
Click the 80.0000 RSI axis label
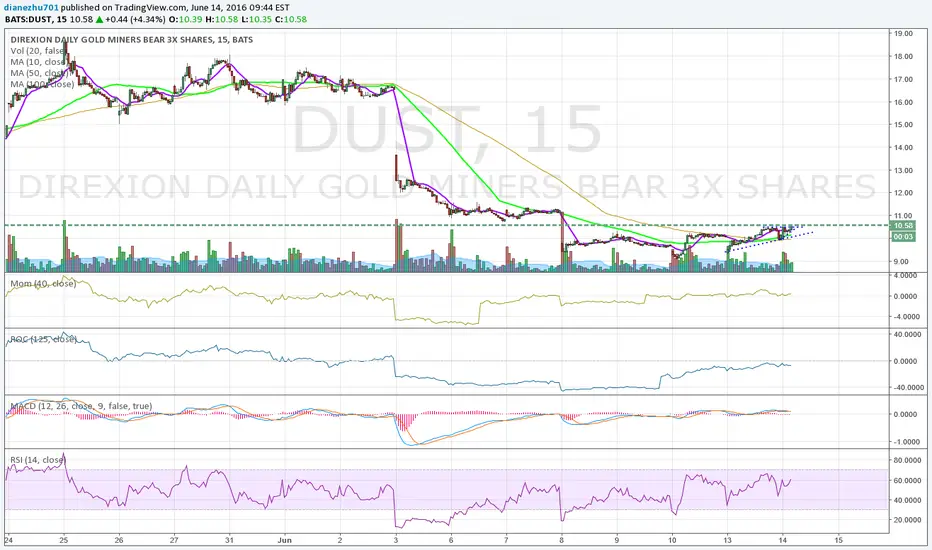coord(907,460)
